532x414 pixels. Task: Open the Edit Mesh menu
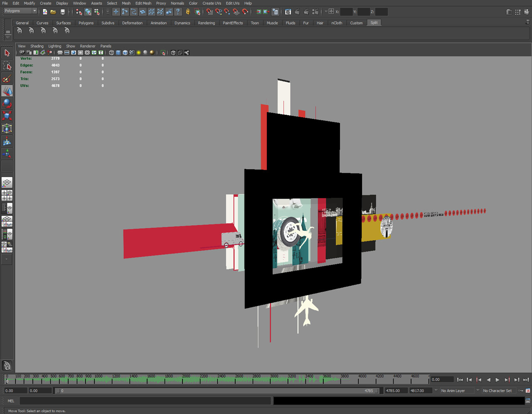click(x=143, y=3)
